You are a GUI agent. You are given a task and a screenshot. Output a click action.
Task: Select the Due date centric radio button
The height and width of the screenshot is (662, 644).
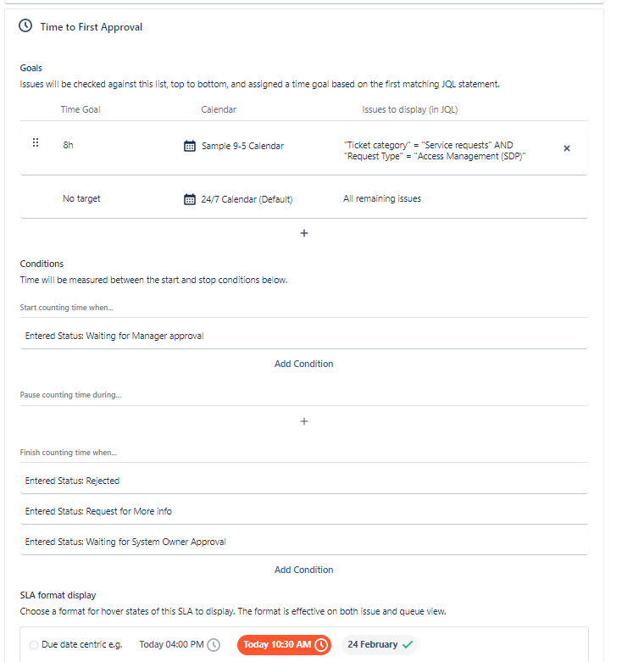(34, 645)
